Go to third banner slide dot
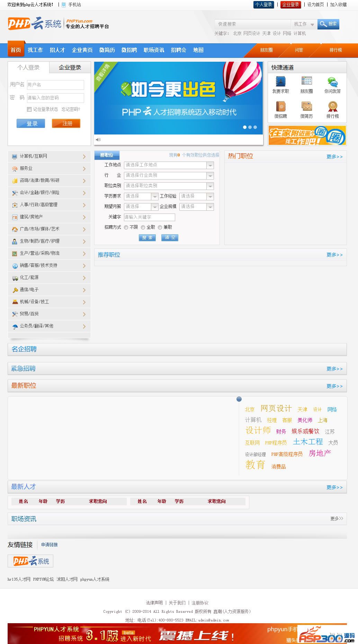Screen dimensions: 358x644 (255, 127)
